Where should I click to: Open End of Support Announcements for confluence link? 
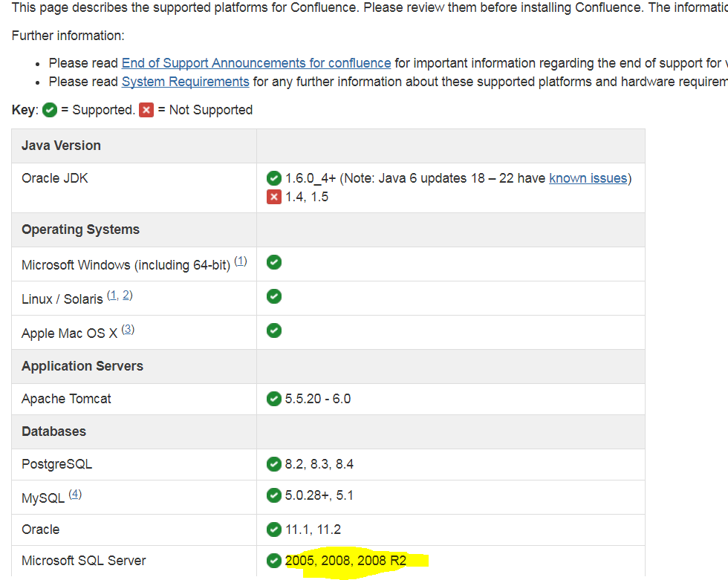click(256, 63)
